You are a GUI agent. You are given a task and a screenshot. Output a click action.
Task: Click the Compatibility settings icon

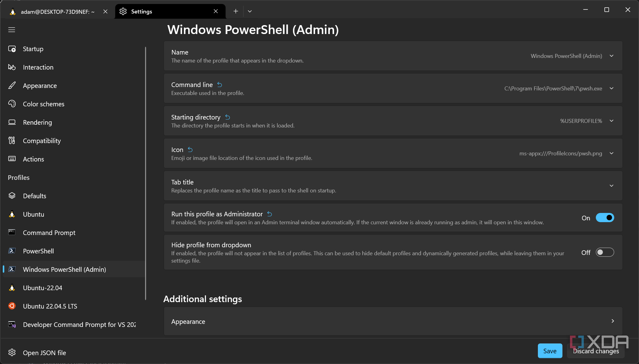[x=12, y=141]
